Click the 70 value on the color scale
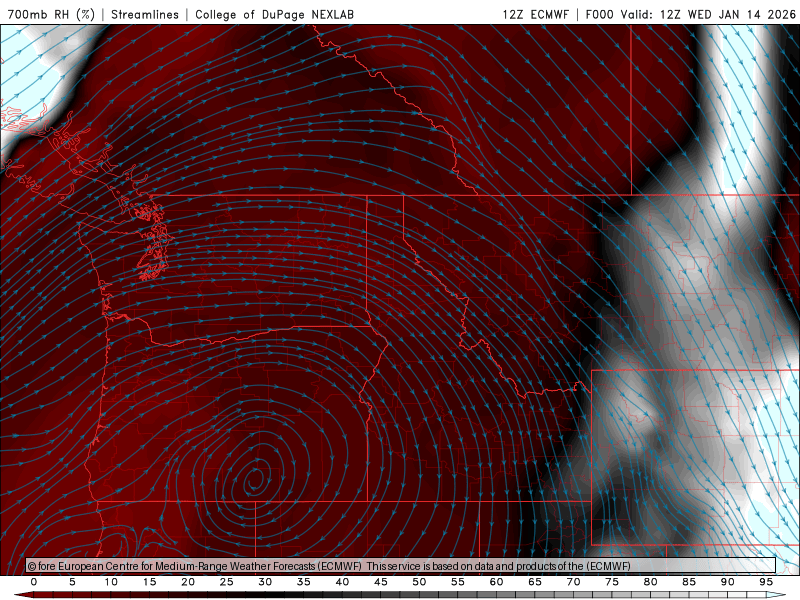The image size is (800, 600). pyautogui.click(x=573, y=582)
